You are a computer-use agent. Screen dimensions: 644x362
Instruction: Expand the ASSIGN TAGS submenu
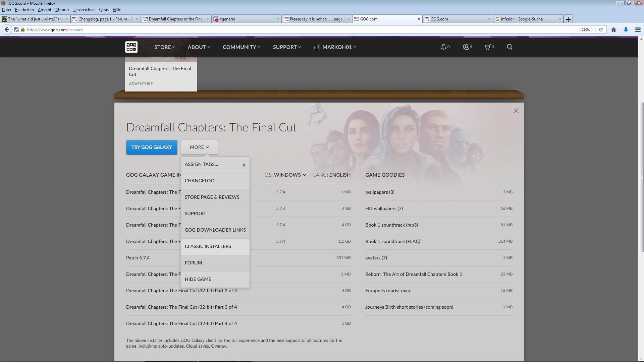pos(215,164)
